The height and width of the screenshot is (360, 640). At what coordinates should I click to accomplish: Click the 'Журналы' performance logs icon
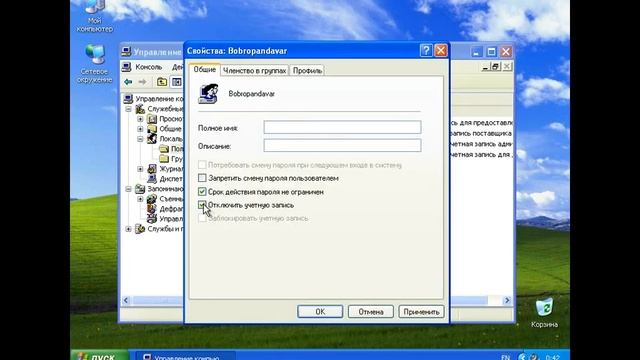click(152, 169)
